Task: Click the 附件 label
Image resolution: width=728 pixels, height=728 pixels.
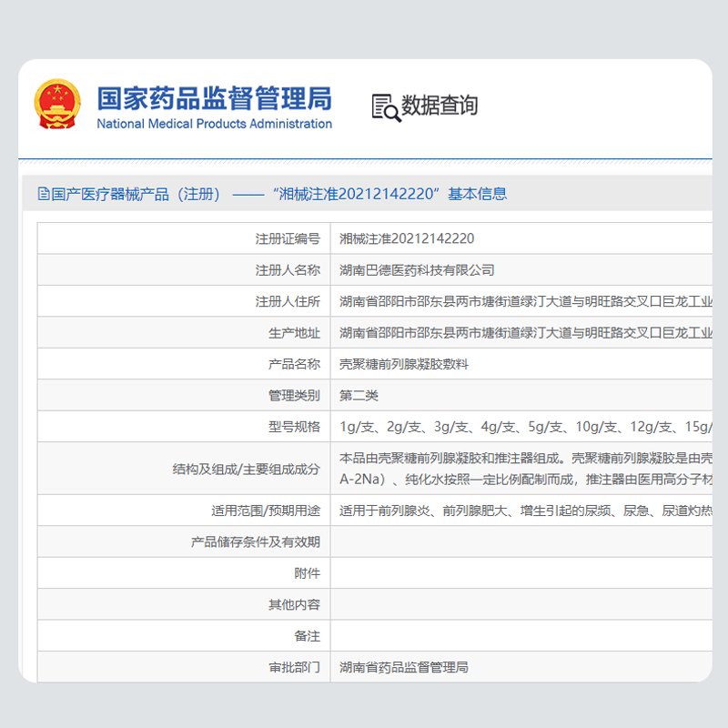Action: [308, 573]
